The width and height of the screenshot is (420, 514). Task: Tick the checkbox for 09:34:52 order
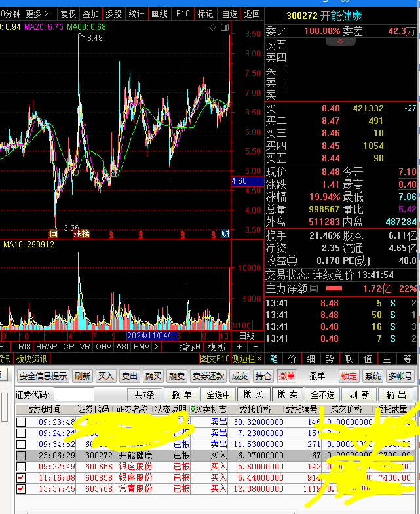(21, 445)
